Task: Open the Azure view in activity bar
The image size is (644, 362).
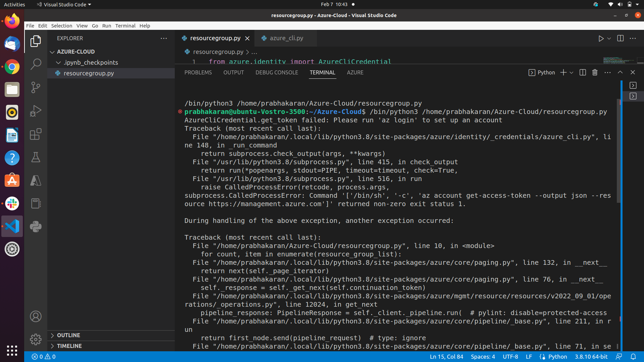Action: (x=36, y=181)
